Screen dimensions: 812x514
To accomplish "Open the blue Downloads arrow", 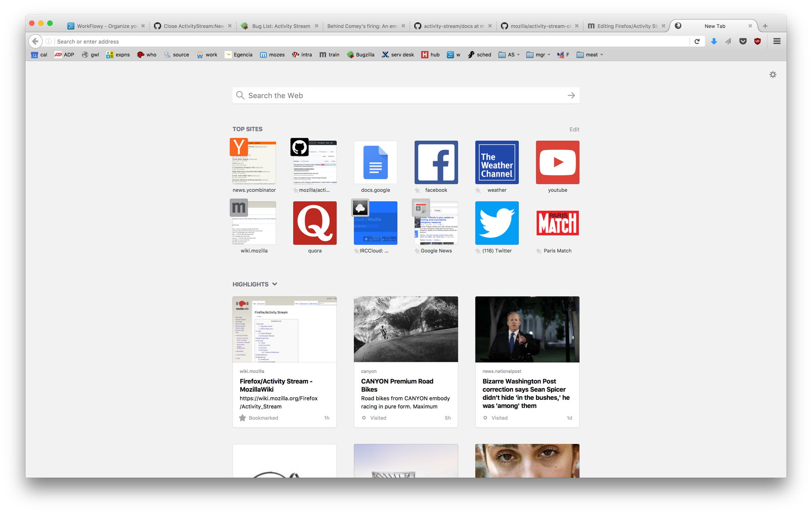I will coord(714,41).
